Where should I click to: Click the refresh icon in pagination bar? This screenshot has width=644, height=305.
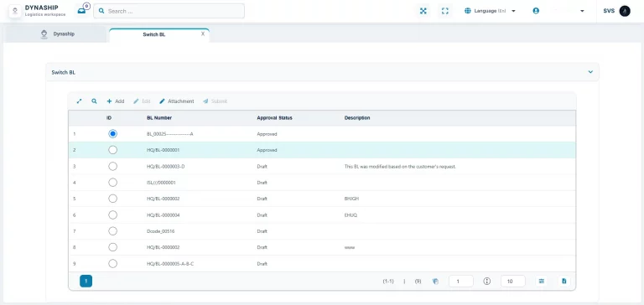(435, 282)
